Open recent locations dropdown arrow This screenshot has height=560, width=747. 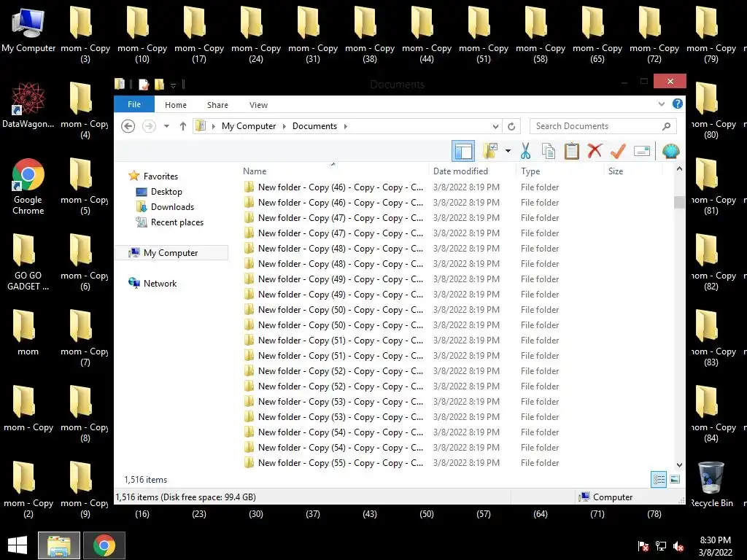(166, 126)
